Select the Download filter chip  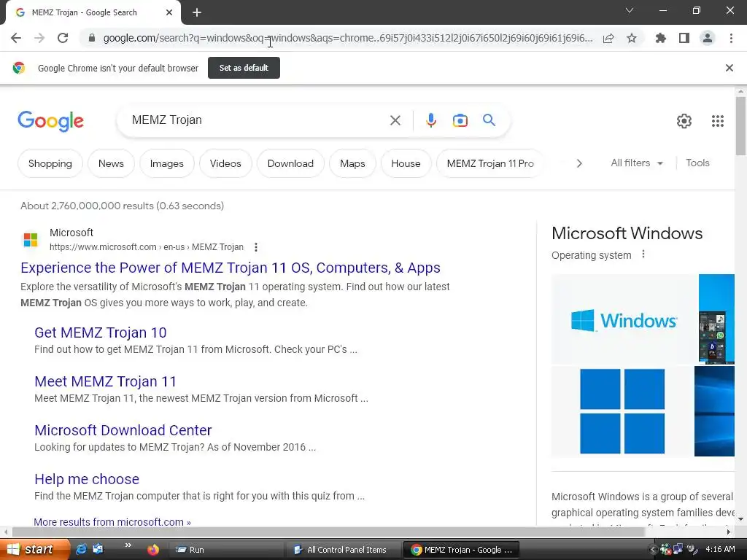290,163
